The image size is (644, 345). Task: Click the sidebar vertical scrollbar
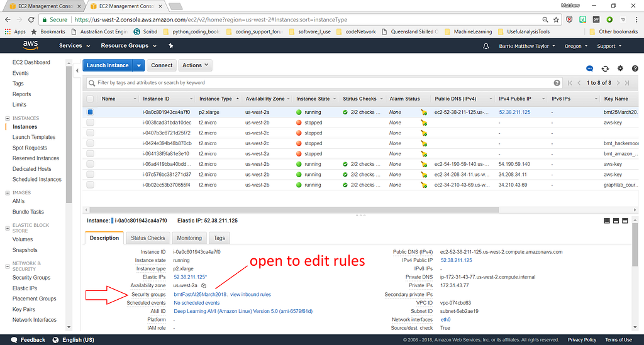[x=69, y=135]
